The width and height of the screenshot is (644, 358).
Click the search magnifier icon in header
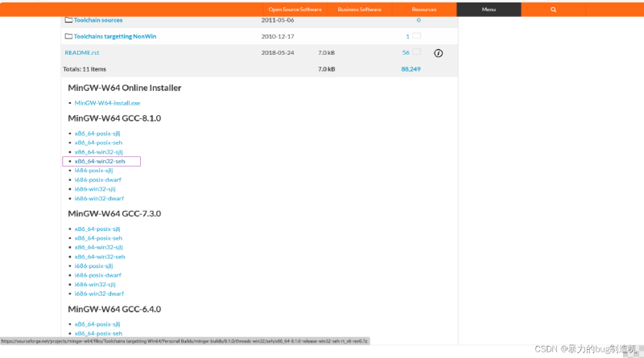click(553, 10)
